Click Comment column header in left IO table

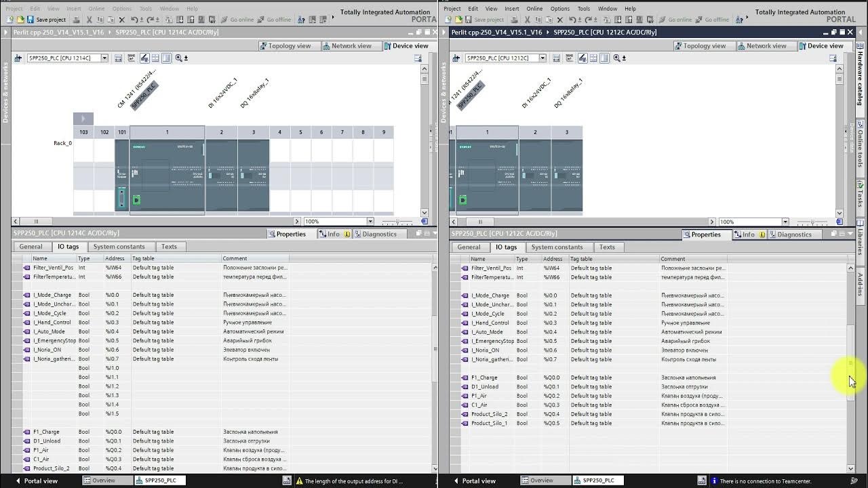pos(255,258)
